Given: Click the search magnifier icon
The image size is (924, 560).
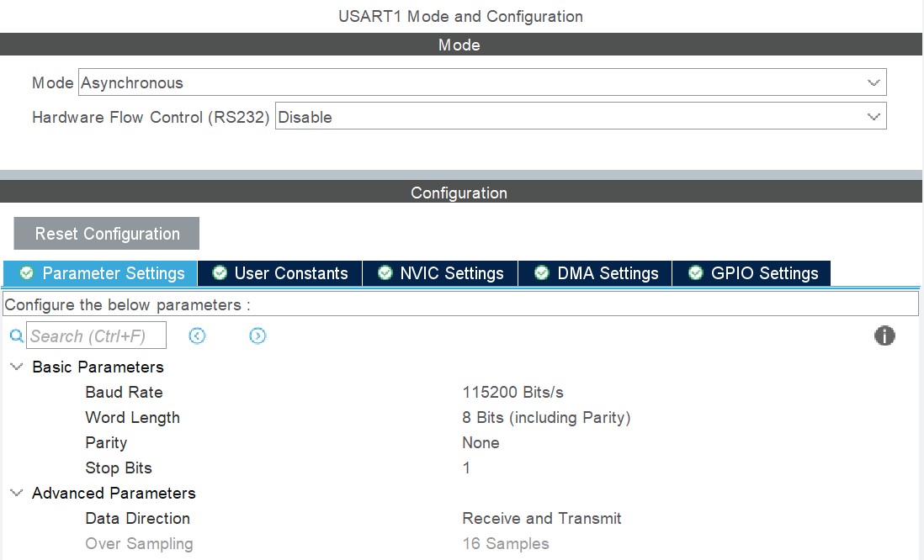Looking at the screenshot, I should pyautogui.click(x=16, y=336).
